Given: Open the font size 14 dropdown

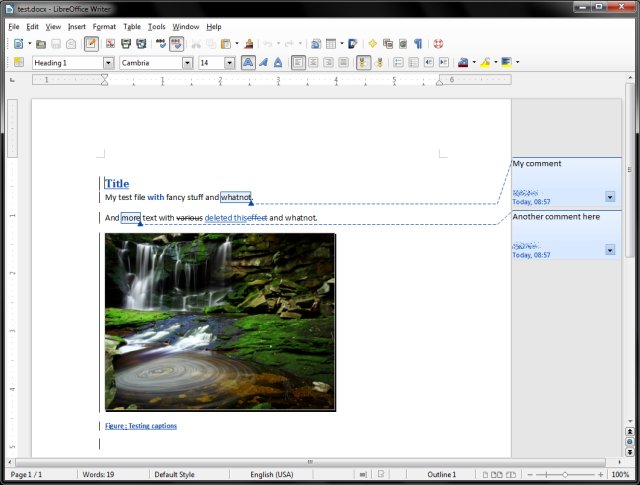Looking at the screenshot, I should click(229, 63).
